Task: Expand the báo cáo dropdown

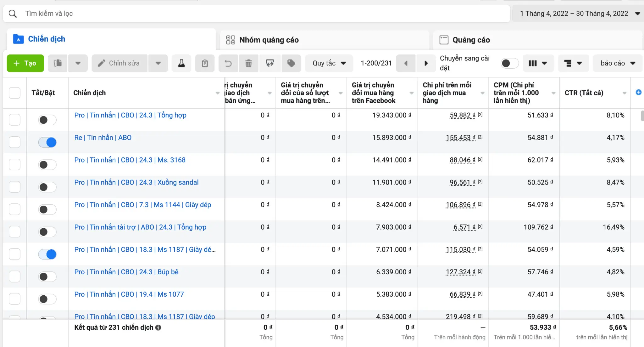Action: click(x=618, y=63)
